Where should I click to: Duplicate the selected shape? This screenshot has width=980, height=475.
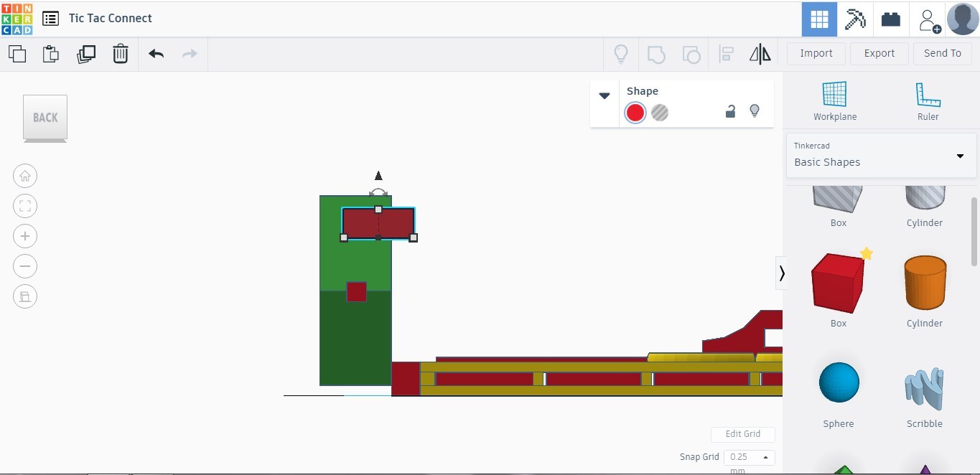click(86, 53)
